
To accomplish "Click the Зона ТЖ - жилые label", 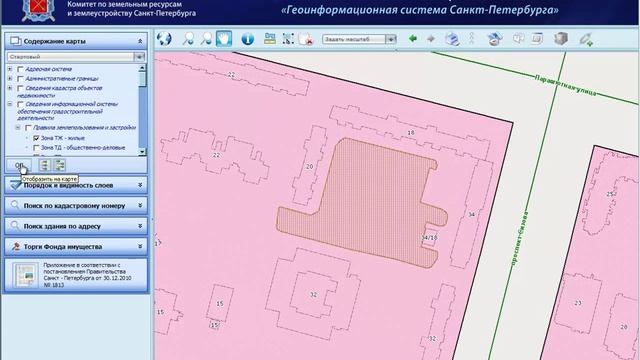I will (62, 138).
